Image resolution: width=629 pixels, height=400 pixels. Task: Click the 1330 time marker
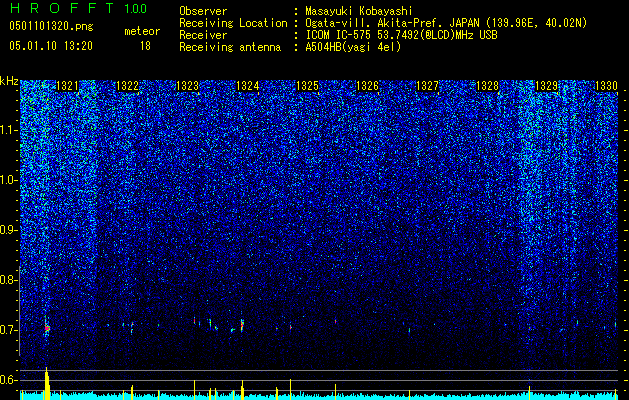click(606, 86)
